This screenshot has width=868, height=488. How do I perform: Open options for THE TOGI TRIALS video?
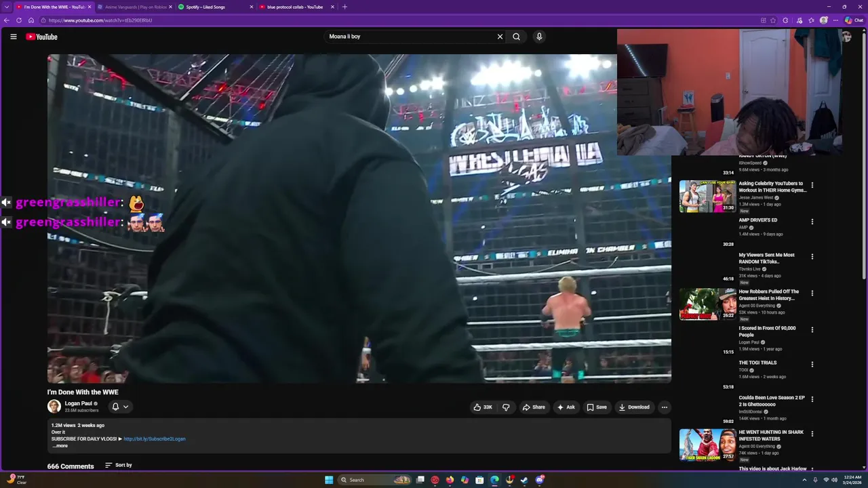coord(812,365)
